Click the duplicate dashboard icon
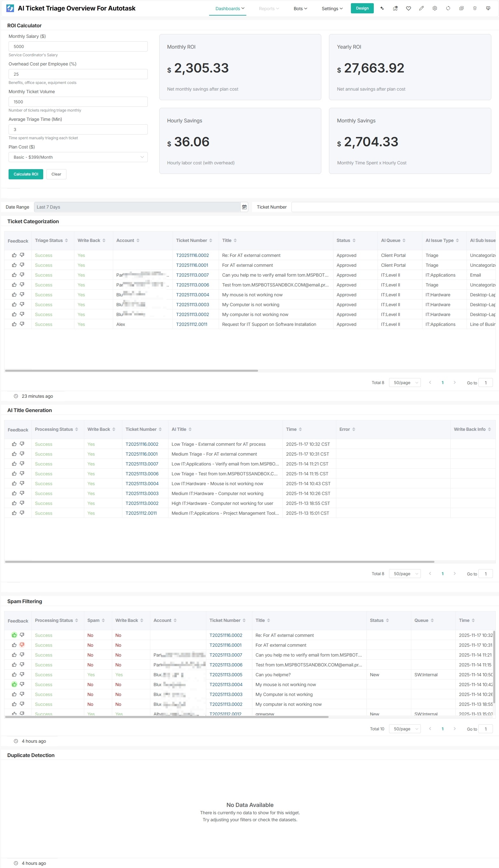 coord(461,8)
